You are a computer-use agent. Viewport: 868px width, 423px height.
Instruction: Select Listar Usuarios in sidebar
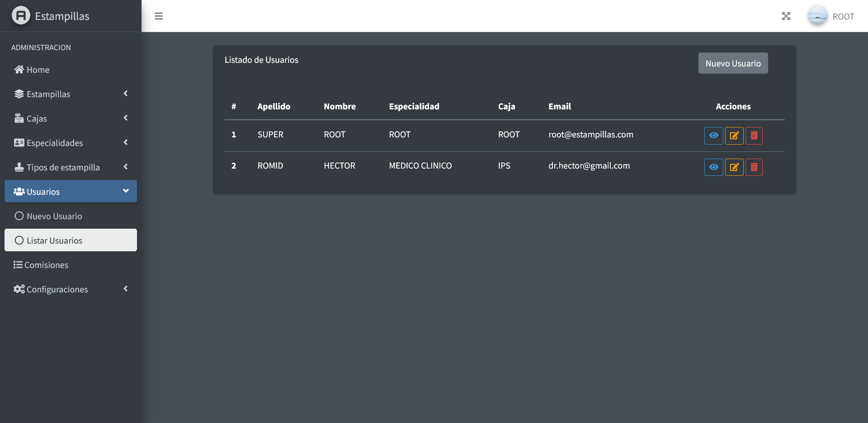point(54,240)
